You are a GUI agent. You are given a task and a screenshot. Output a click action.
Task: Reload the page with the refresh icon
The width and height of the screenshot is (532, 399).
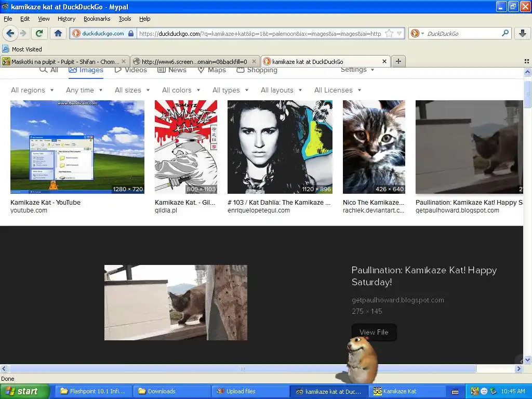tap(39, 33)
